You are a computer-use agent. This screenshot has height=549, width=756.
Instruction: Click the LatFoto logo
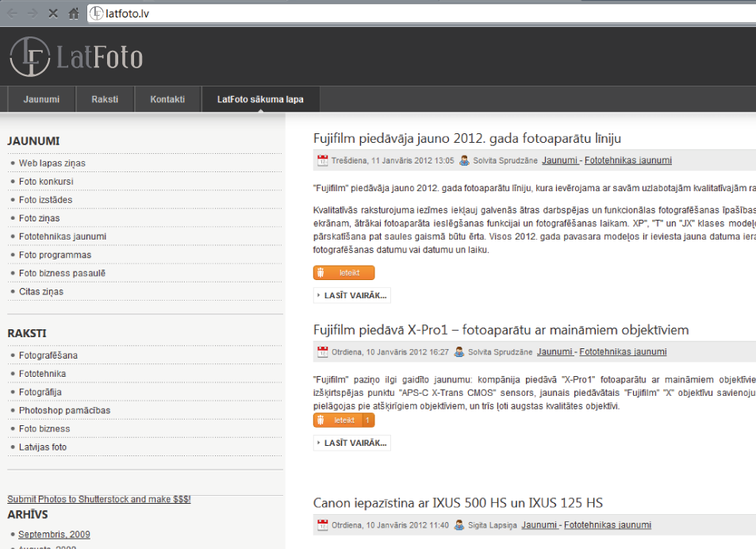click(76, 57)
